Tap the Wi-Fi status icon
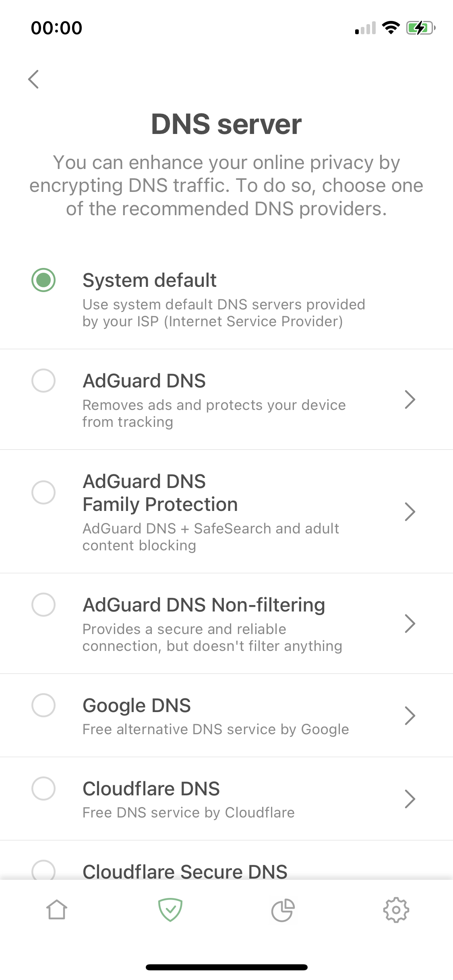 point(391,28)
